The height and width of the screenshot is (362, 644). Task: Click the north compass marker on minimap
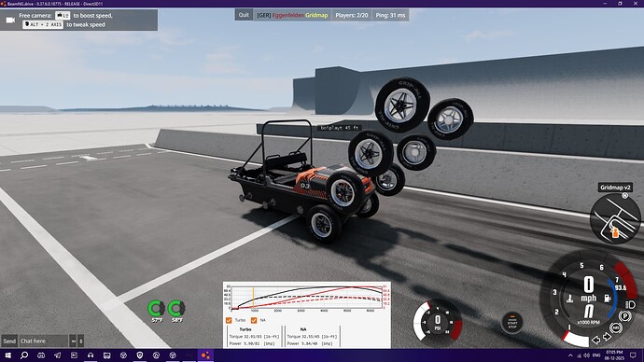pos(624,196)
